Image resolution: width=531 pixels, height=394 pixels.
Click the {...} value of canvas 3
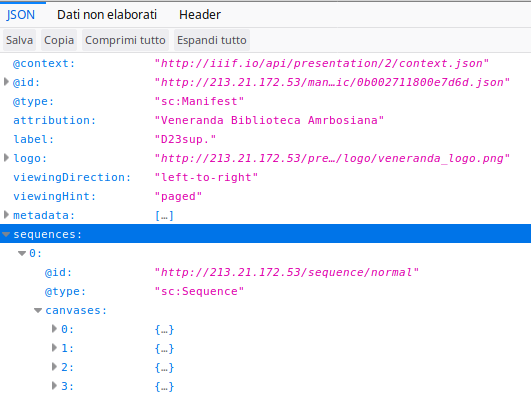tap(164, 386)
